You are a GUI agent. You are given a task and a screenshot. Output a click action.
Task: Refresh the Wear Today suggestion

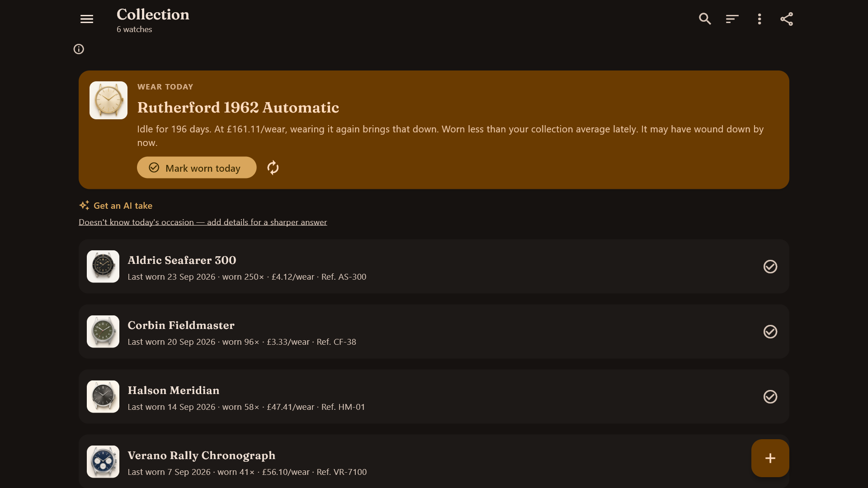(x=273, y=168)
